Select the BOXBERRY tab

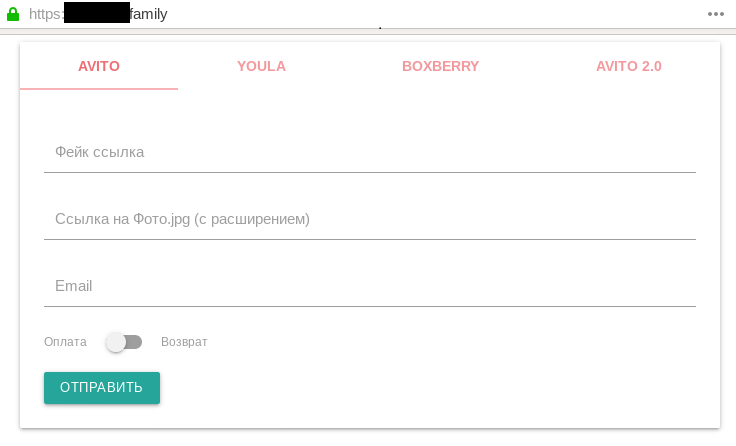440,67
